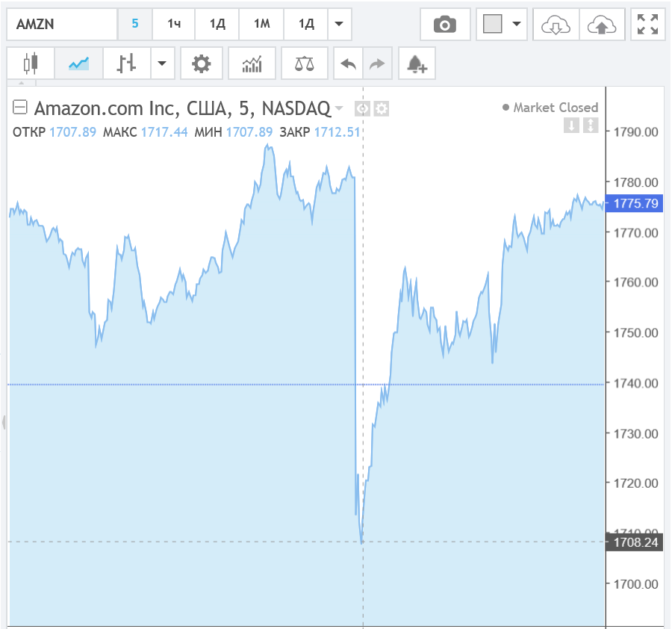672x629 pixels.
Task: Add an alert with bell icon
Action: pos(417,63)
